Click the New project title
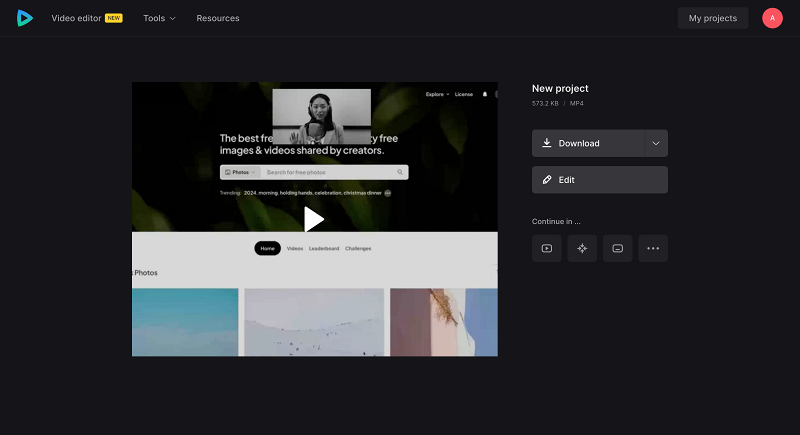The height and width of the screenshot is (435, 800). pyautogui.click(x=560, y=88)
